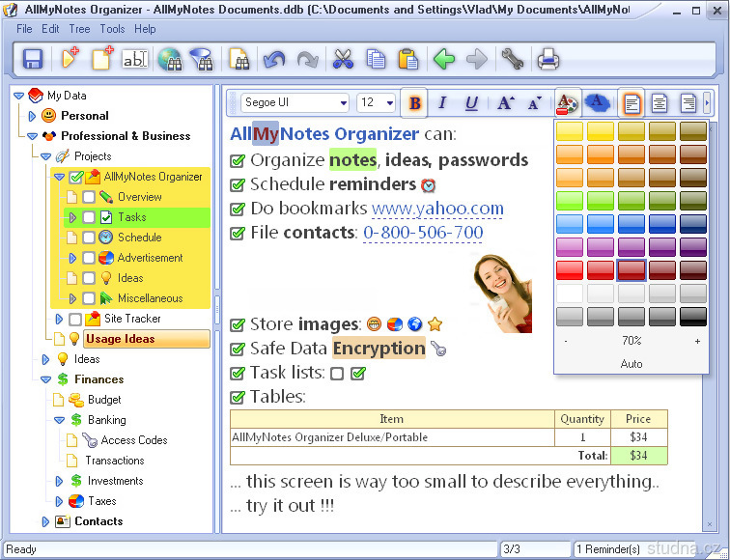Check the Tasks tree checkbox
Image resolution: width=730 pixels, height=560 pixels.
coord(89,217)
